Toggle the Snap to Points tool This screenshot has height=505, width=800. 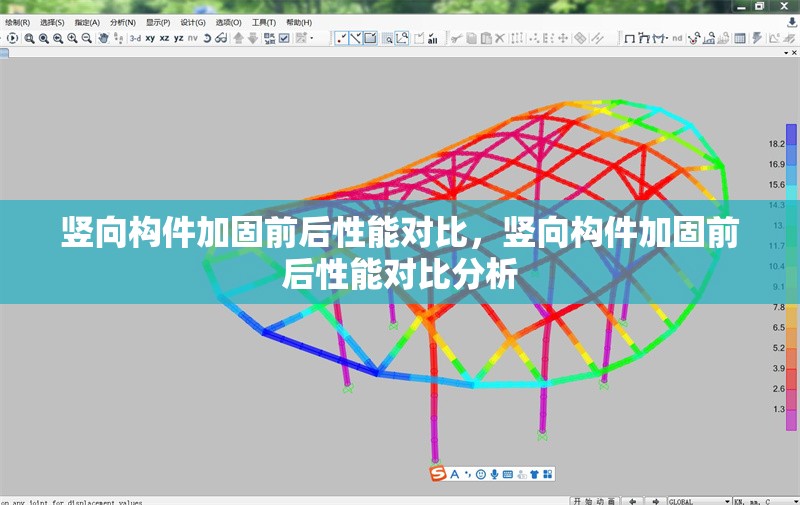pos(341,38)
